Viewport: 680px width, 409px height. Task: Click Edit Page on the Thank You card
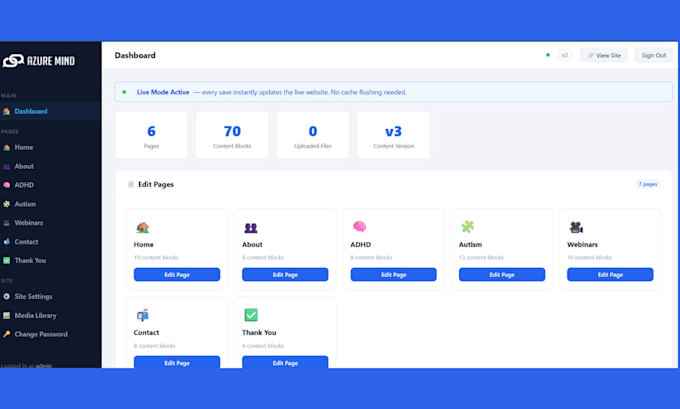coord(285,362)
